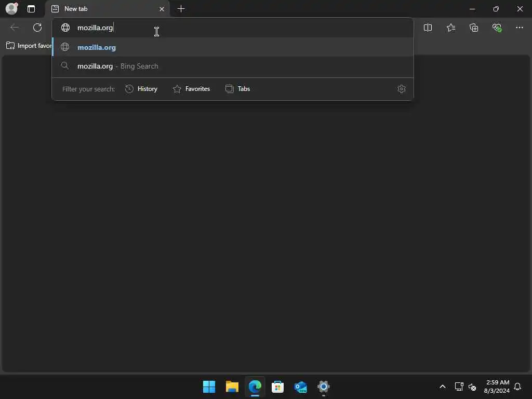Viewport: 532px width, 399px height.
Task: Open address bar search settings gear
Action: [x=402, y=89]
